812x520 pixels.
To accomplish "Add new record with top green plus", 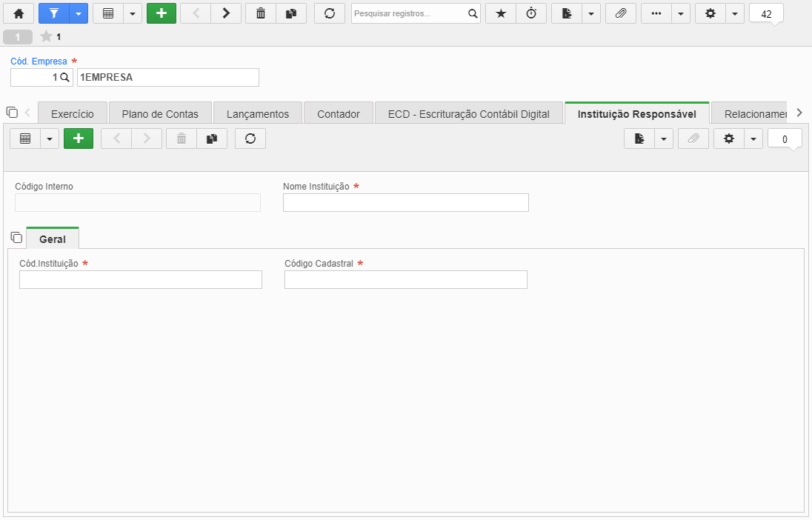I will click(162, 13).
